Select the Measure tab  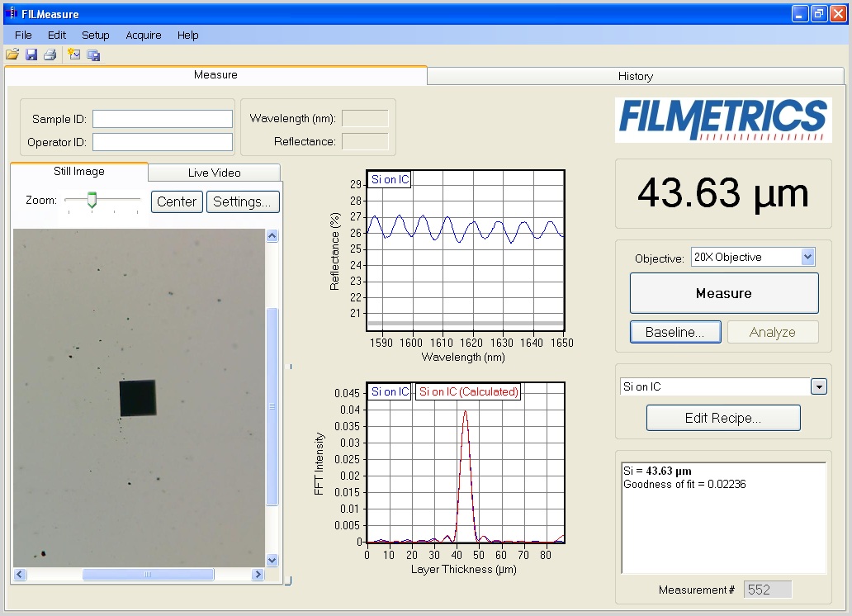[215, 75]
